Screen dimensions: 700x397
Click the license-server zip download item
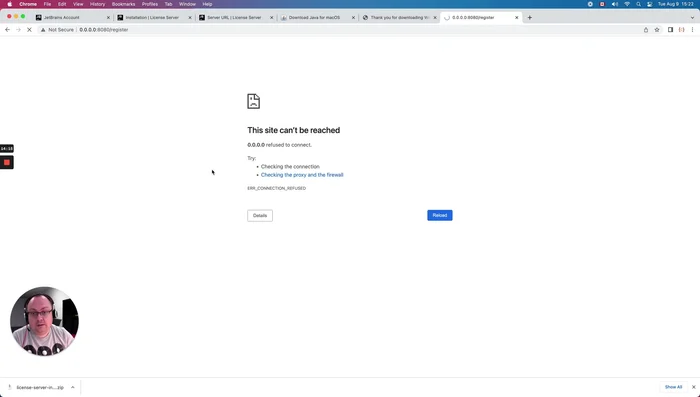pyautogui.click(x=40, y=387)
